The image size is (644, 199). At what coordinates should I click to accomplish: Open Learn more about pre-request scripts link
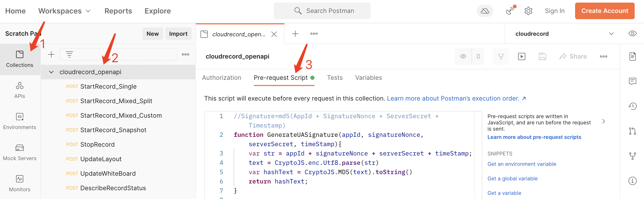coord(534,137)
